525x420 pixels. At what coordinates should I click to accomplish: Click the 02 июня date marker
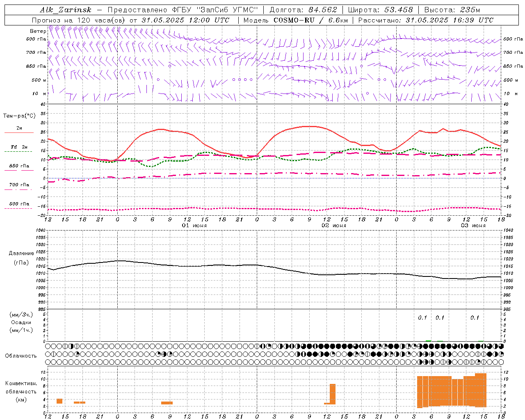(334, 226)
